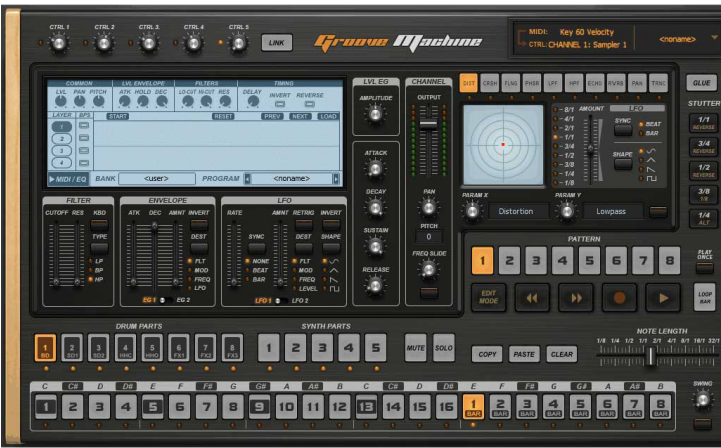This screenshot has width=721, height=448.
Task: Enable the TRNC effect button
Action: coord(658,83)
